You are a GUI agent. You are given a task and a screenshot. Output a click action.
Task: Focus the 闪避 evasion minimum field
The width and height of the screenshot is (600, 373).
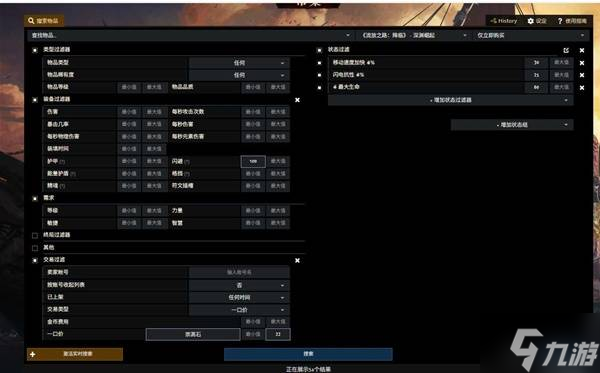tap(253, 161)
